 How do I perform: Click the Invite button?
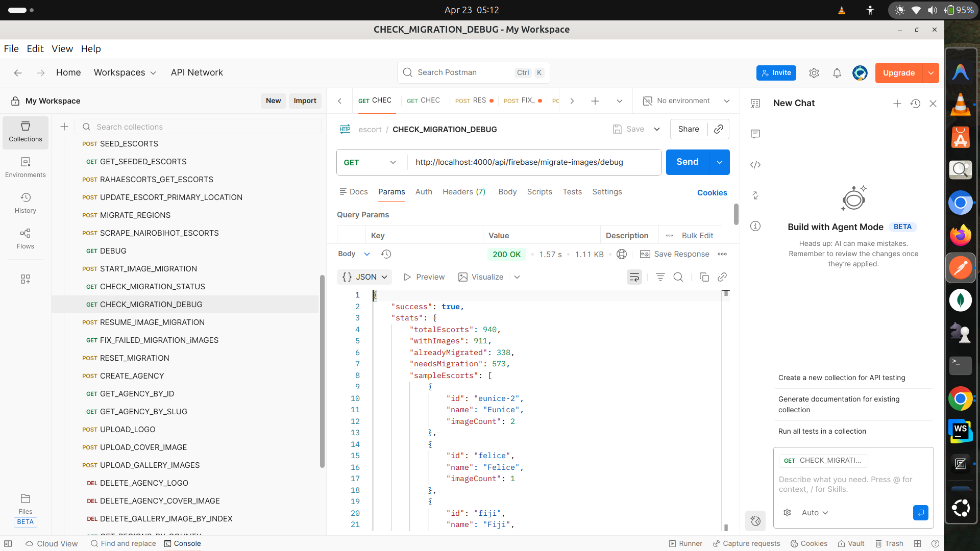click(776, 73)
